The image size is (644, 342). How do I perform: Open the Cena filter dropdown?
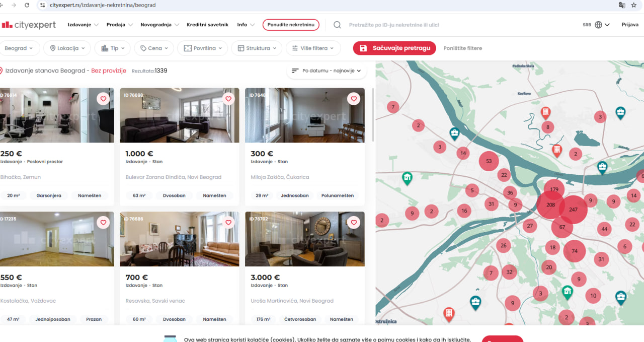tap(154, 48)
